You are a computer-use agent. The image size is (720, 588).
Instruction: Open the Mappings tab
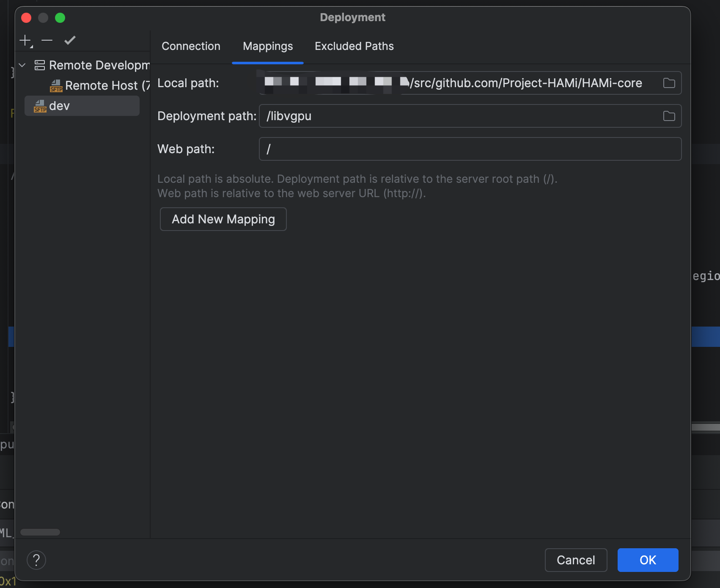(x=268, y=46)
